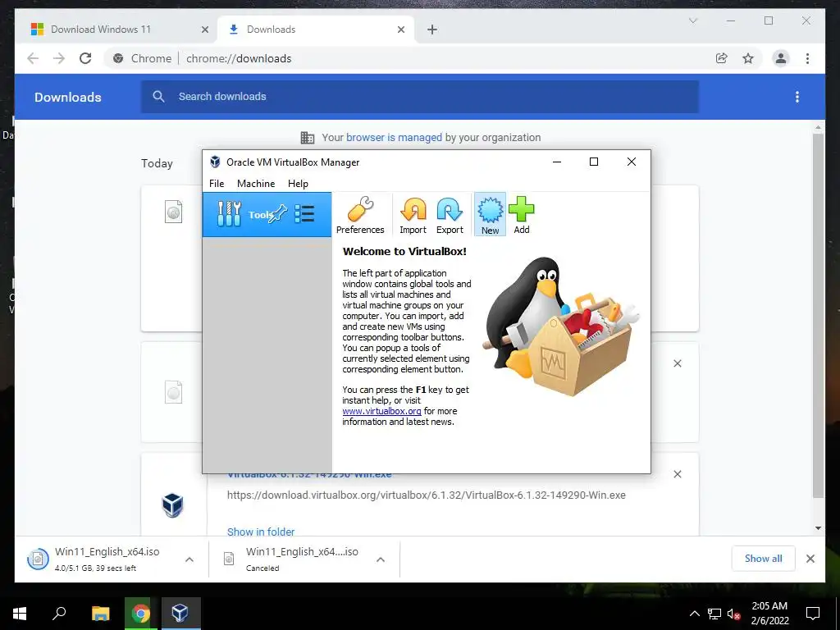This screenshot has height=630, width=840.
Task: Click the network icon in system tray
Action: (x=714, y=614)
